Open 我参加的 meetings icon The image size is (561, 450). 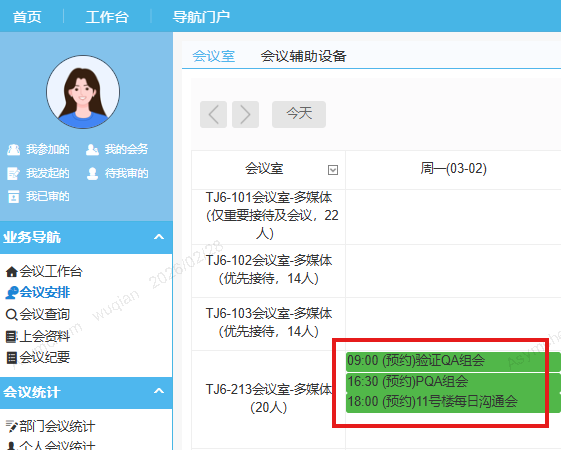14,150
